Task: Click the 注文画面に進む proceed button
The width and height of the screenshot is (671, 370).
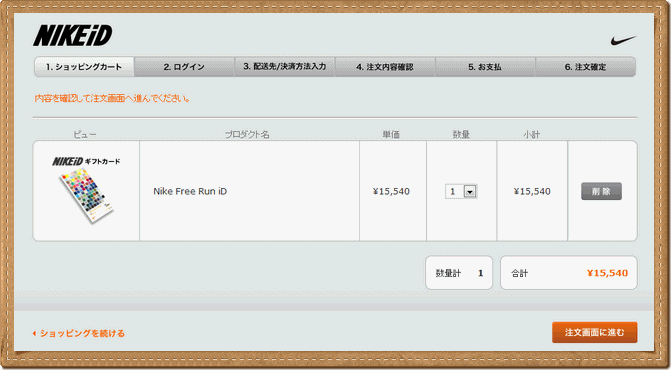Action: pos(594,332)
